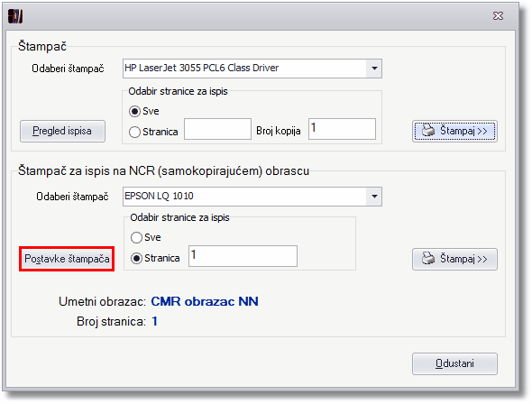Click the application icon in the title bar

15,16
